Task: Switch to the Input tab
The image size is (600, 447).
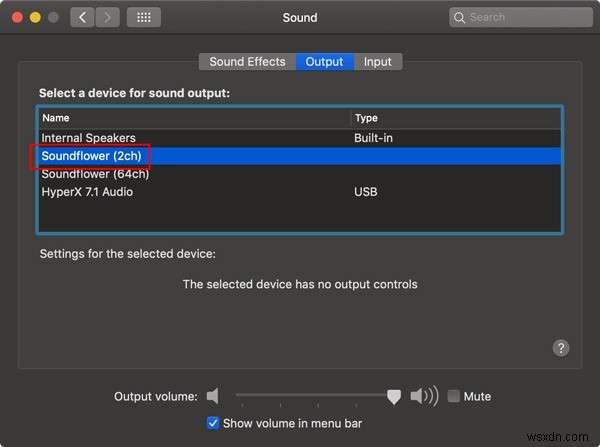Action: pyautogui.click(x=378, y=61)
